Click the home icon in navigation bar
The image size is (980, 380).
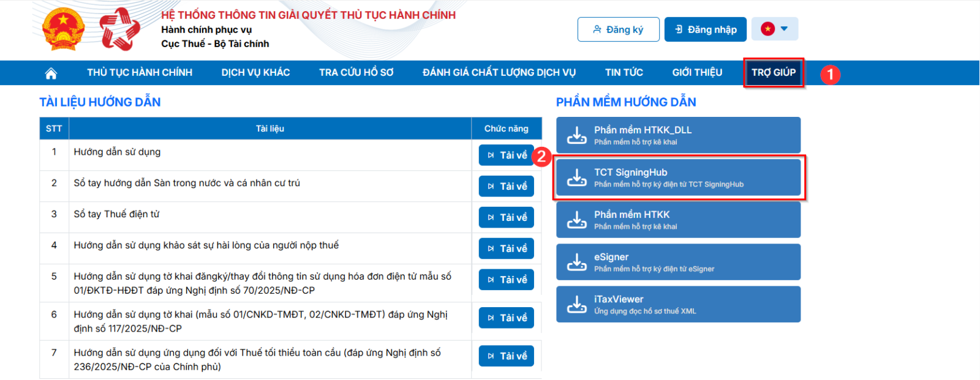point(51,73)
